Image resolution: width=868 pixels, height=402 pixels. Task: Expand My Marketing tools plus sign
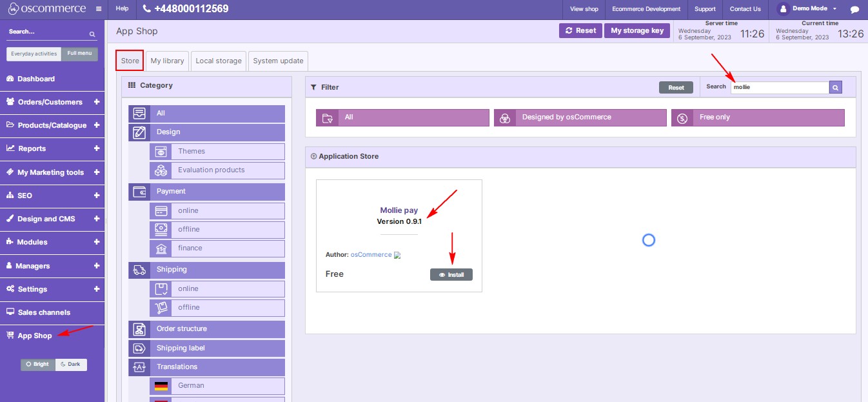[97, 172]
